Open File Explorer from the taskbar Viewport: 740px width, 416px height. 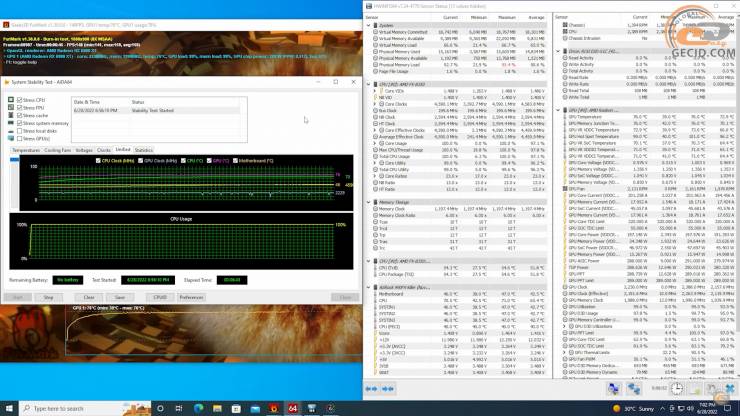(217, 408)
